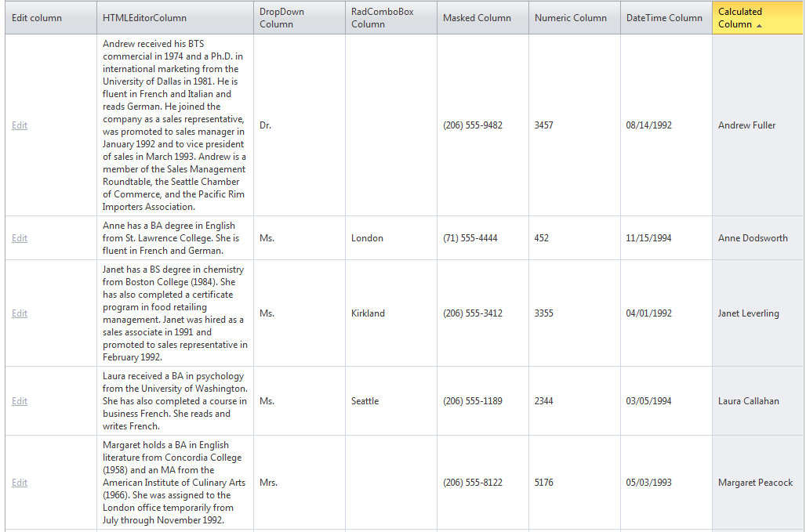The image size is (806, 532).
Task: Click the numeric value 3457
Action: (544, 125)
